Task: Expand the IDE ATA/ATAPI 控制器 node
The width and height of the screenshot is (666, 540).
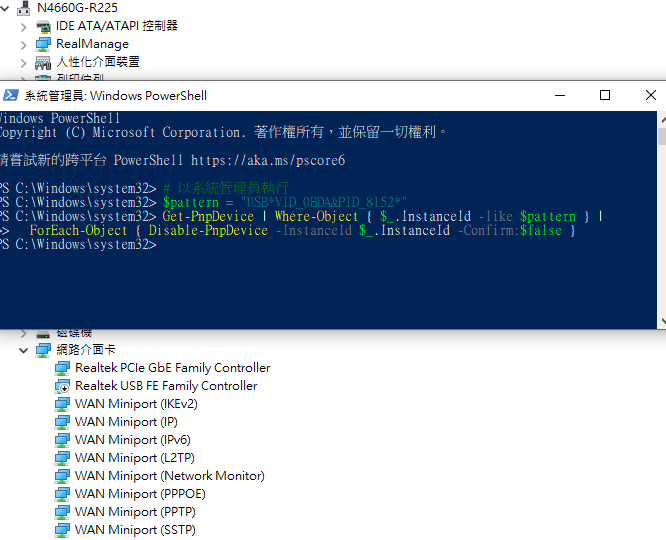Action: coord(24,26)
